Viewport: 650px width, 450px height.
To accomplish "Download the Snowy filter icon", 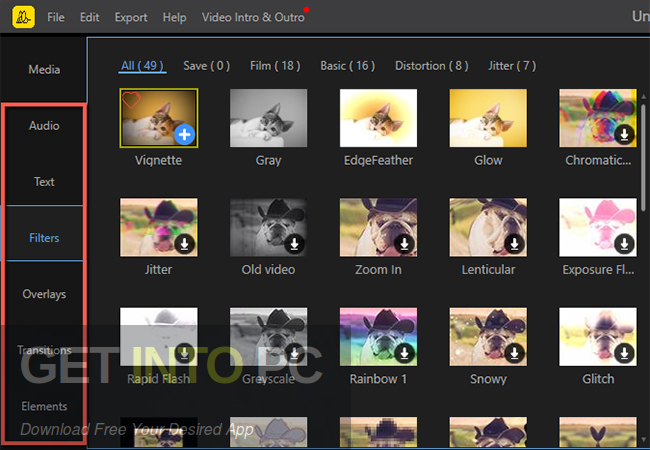I will point(514,353).
